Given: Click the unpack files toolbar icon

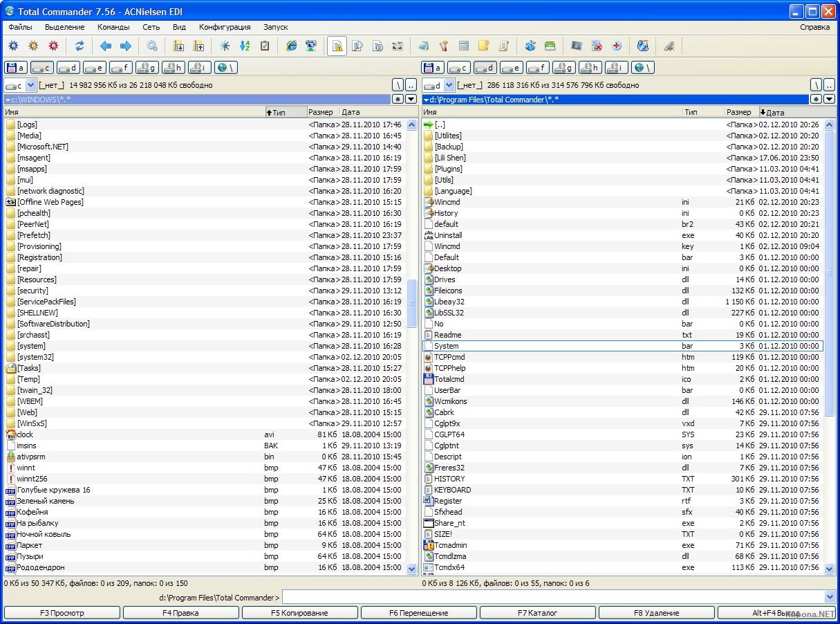Looking at the screenshot, I should point(198,46).
